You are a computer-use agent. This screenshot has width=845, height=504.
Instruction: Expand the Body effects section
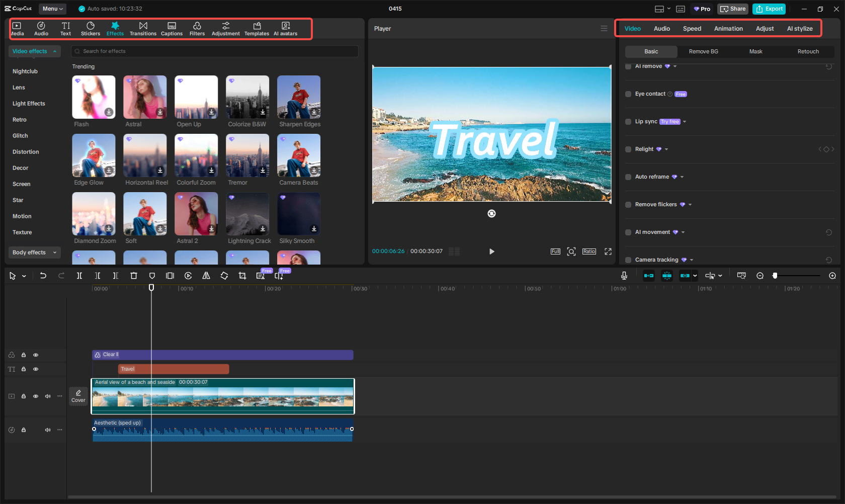tap(34, 253)
